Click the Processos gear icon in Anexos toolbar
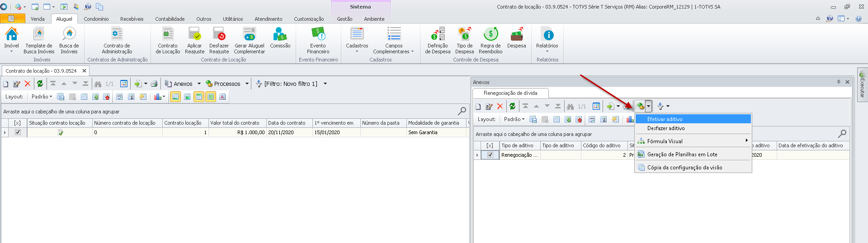Screen dimensions: 868x243 tap(641, 106)
